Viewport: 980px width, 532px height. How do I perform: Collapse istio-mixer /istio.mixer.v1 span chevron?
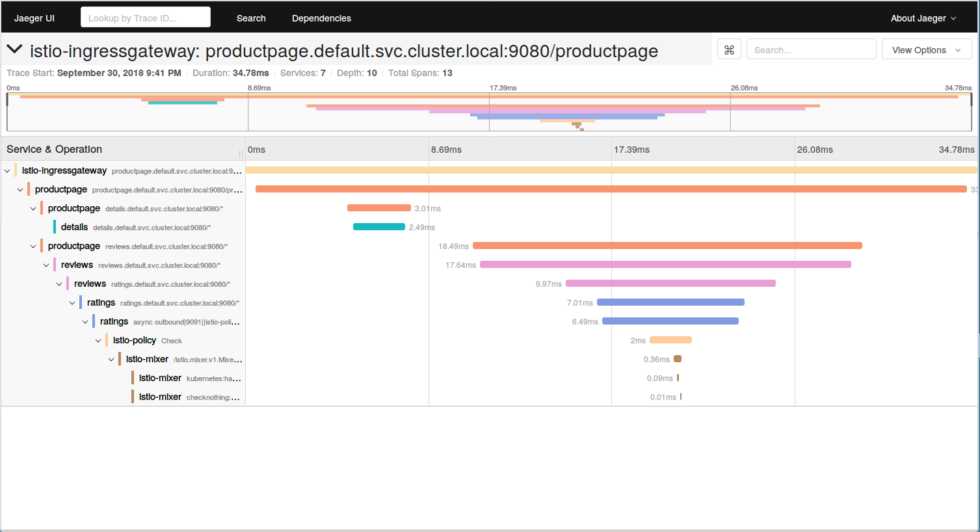111,360
